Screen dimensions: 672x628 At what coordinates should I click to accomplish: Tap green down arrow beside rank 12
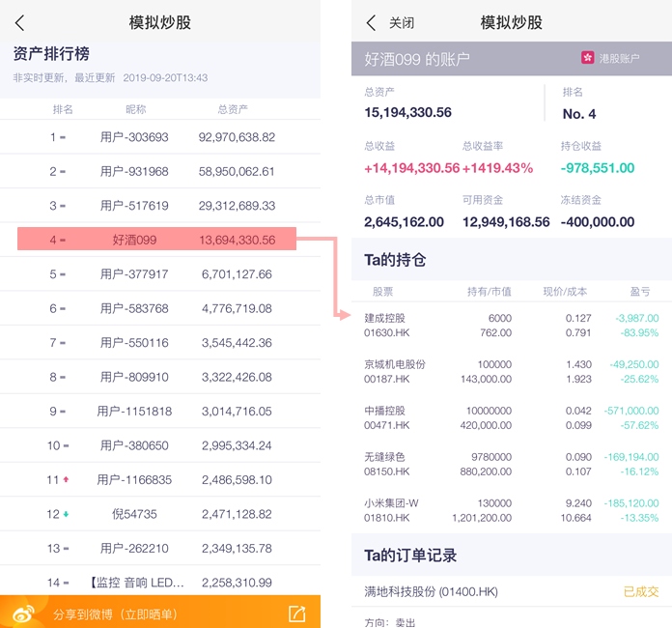[66, 514]
